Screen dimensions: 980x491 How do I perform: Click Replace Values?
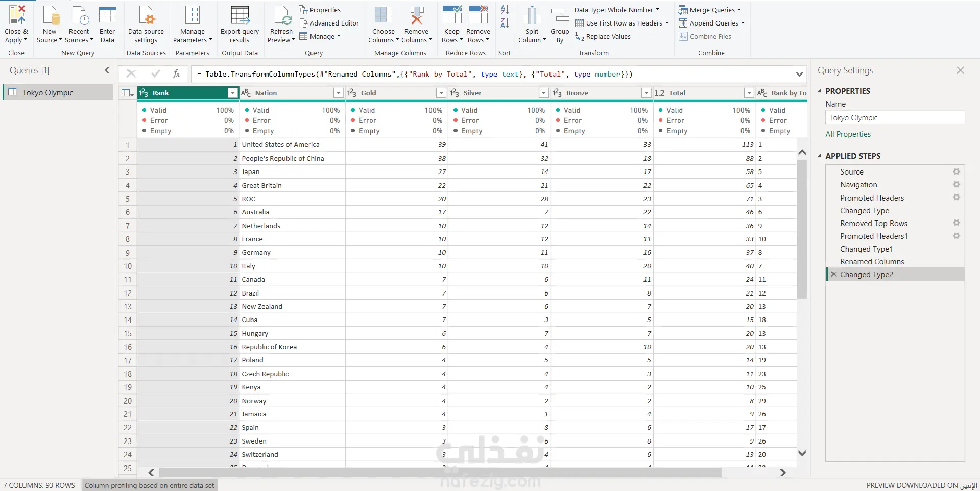pyautogui.click(x=603, y=36)
